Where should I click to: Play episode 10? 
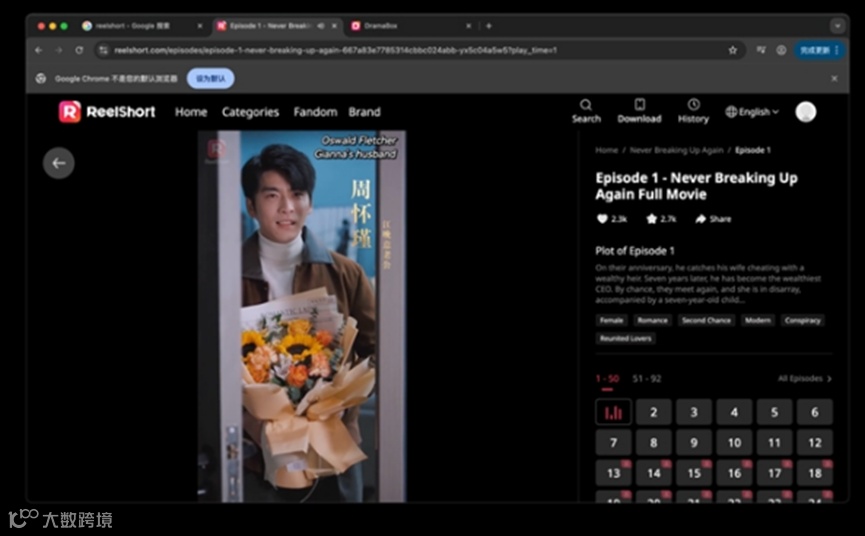pos(734,442)
